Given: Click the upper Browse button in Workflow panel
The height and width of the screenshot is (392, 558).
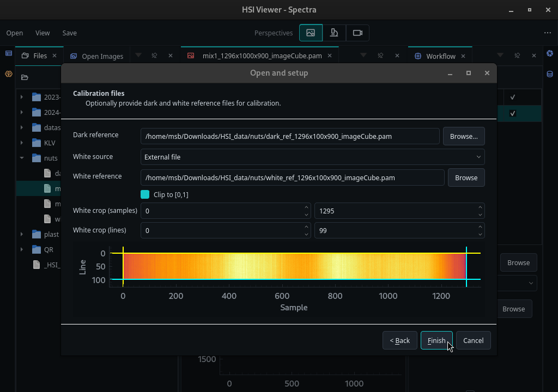Looking at the screenshot, I should click(x=519, y=262).
